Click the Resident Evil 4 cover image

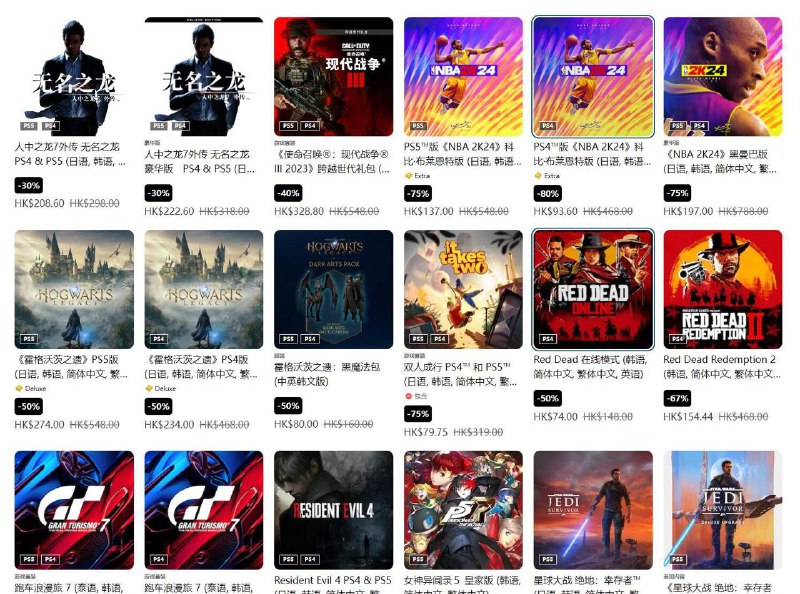pyautogui.click(x=334, y=510)
